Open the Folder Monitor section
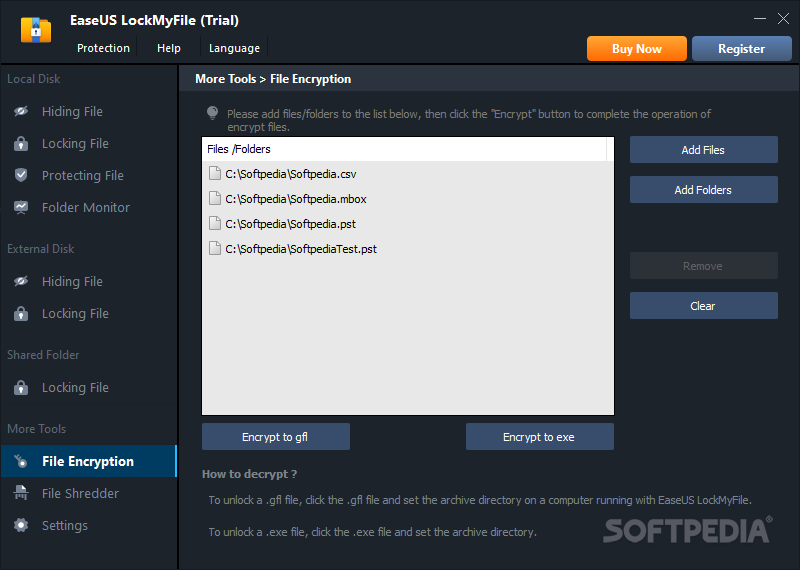This screenshot has width=800, height=570. (89, 207)
